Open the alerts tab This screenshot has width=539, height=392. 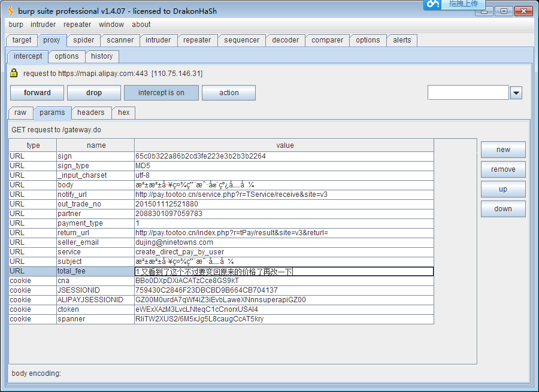tap(402, 40)
